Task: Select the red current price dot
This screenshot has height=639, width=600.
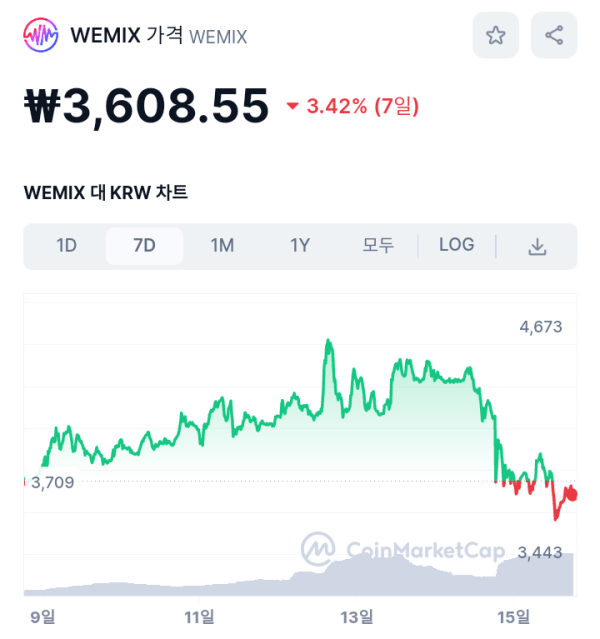Action: [572, 495]
